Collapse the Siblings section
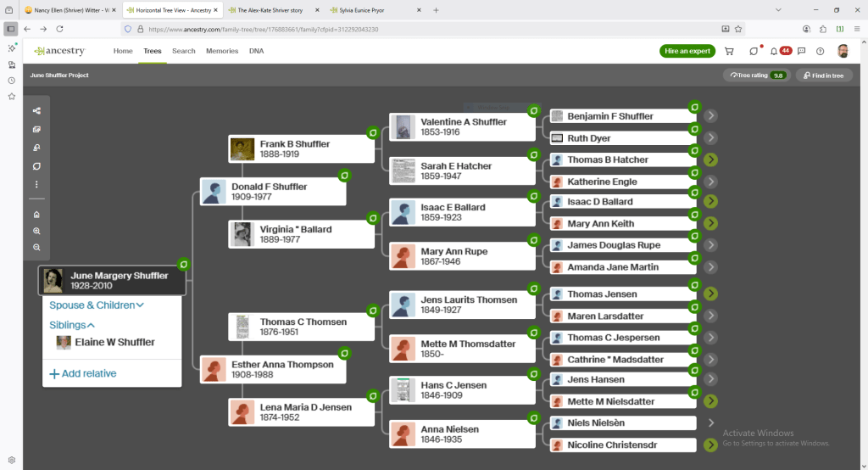Viewport: 868px width, 470px height. 72,325
